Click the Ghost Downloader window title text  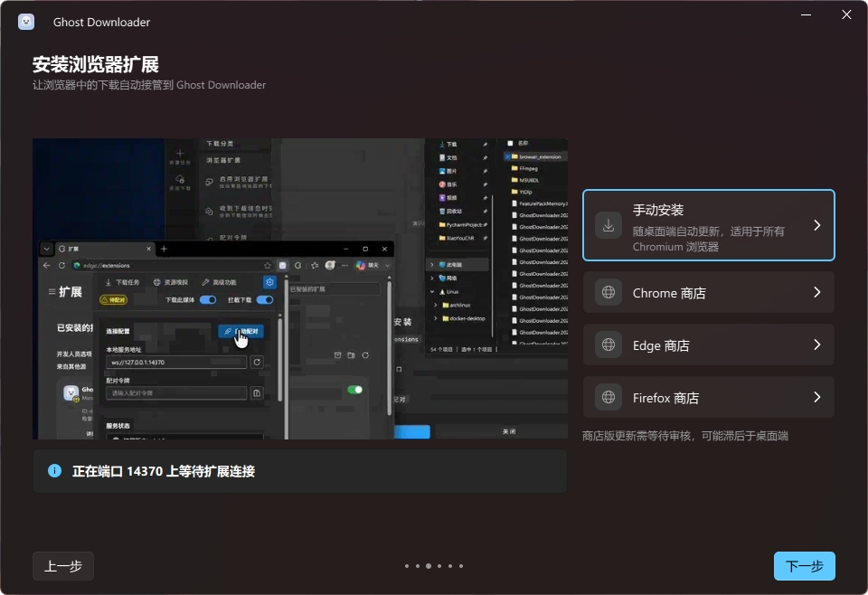(x=101, y=22)
